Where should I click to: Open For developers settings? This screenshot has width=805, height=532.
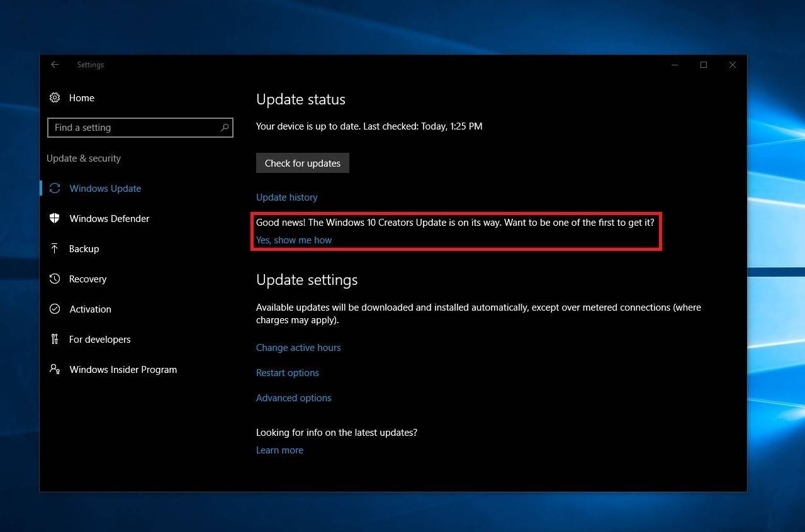99,340
